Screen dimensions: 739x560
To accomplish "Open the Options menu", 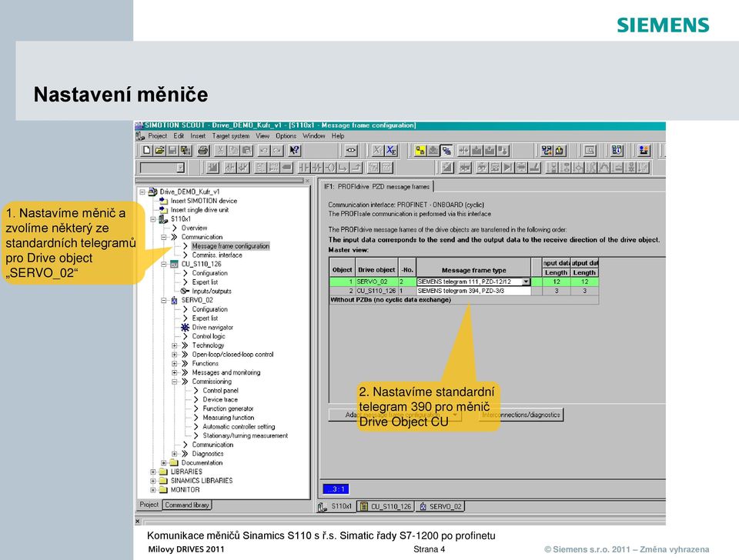I will [x=286, y=135].
